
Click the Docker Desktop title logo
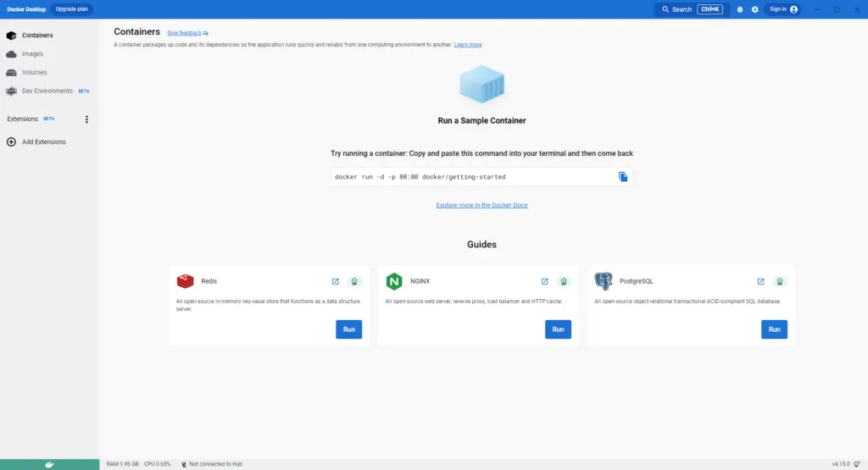tap(26, 9)
